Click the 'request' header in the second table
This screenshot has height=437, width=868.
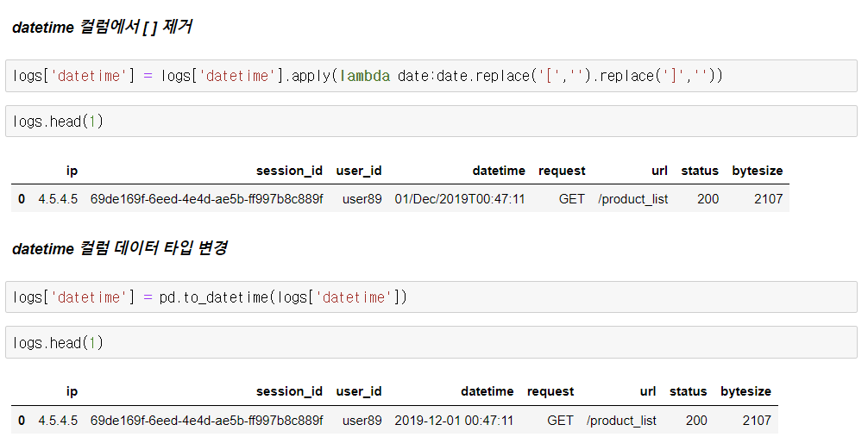(x=550, y=391)
